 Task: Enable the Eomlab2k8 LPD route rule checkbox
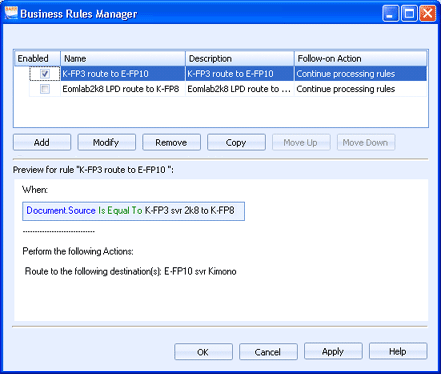[45, 89]
